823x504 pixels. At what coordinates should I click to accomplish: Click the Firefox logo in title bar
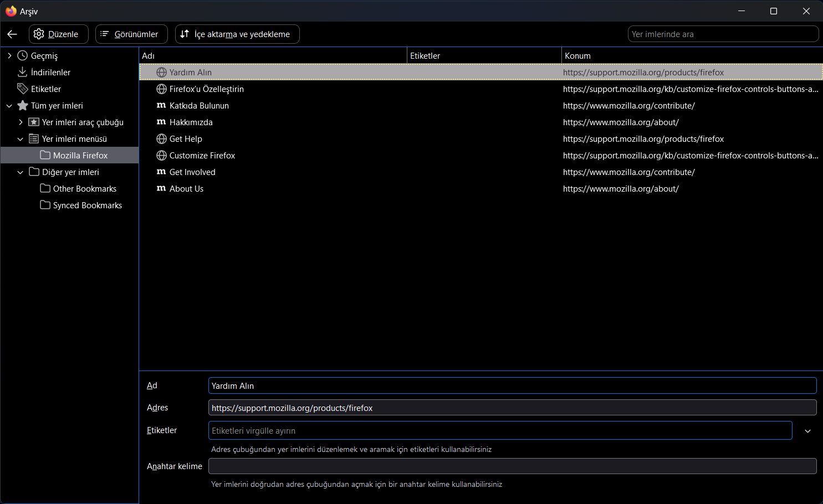click(x=11, y=11)
